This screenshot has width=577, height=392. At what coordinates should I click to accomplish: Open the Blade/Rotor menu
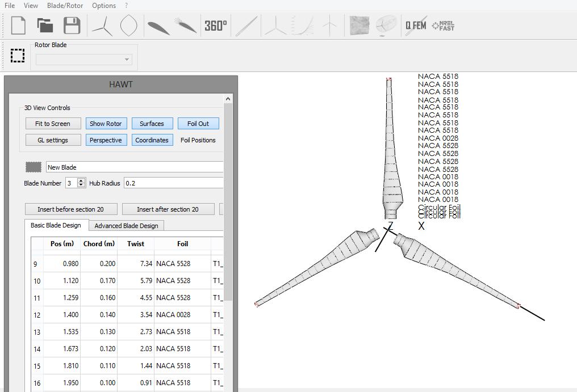65,6
